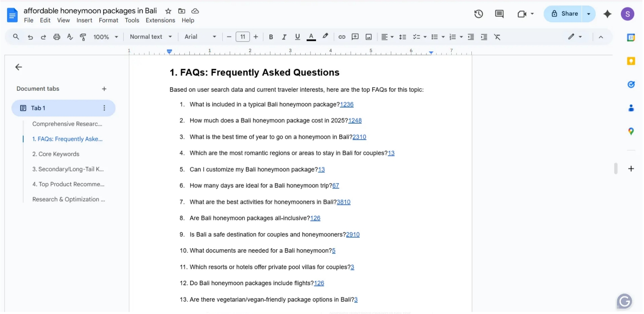Hide the menus with the collapse arrow
This screenshot has height=314, width=644.
click(601, 37)
